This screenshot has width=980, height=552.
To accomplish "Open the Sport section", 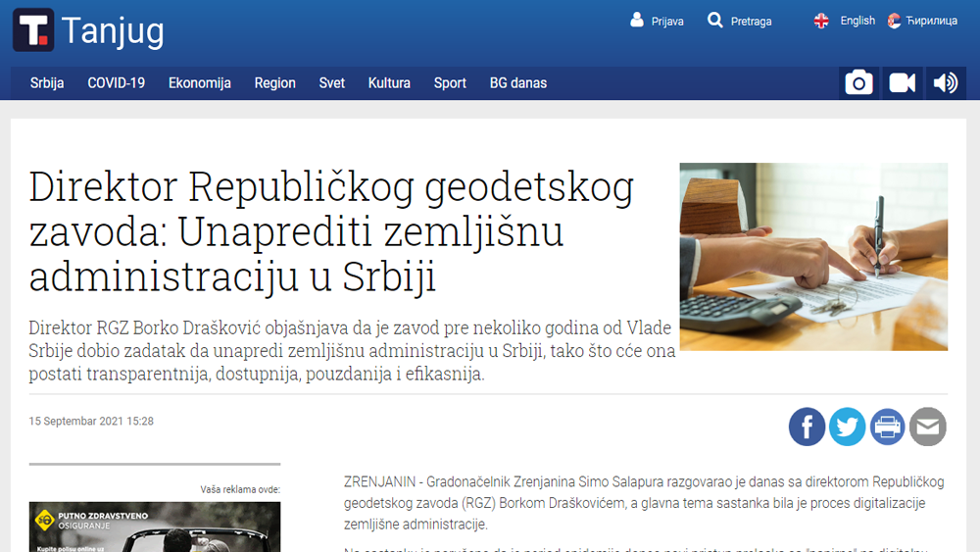I will click(450, 83).
